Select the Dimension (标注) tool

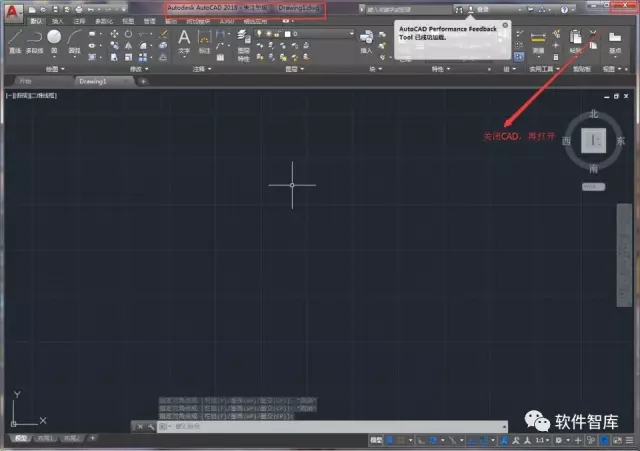pos(204,42)
